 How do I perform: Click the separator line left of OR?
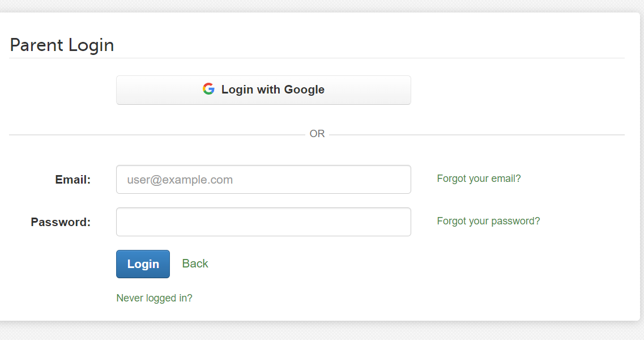pyautogui.click(x=157, y=134)
